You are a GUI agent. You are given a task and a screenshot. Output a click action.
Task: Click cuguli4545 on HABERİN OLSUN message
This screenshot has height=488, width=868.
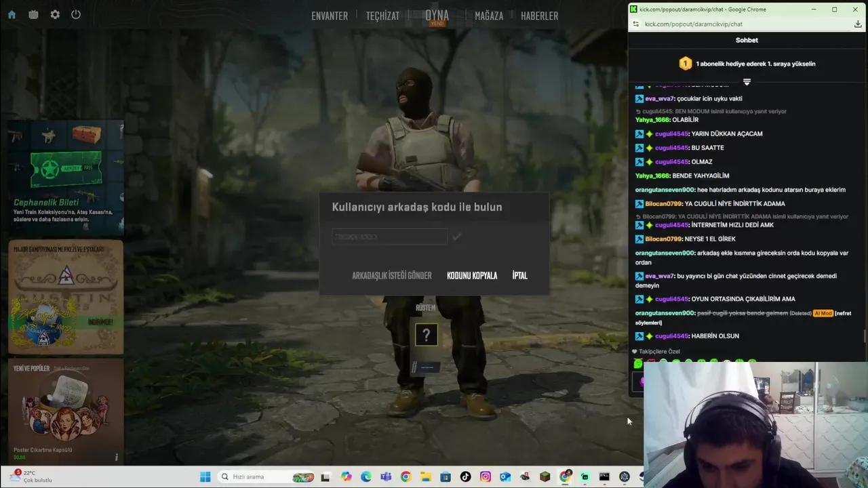(x=671, y=336)
